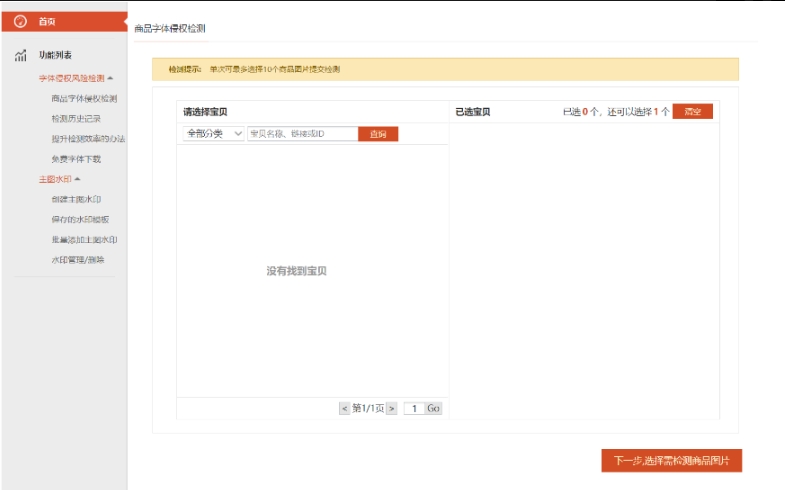
Task: Go to previous page with < arrow
Action: pos(344,408)
